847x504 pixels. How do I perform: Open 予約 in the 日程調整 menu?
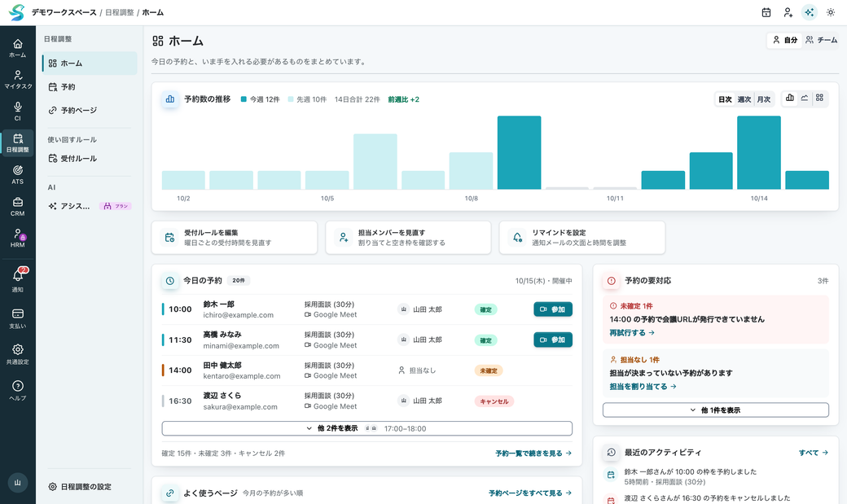tap(90, 87)
